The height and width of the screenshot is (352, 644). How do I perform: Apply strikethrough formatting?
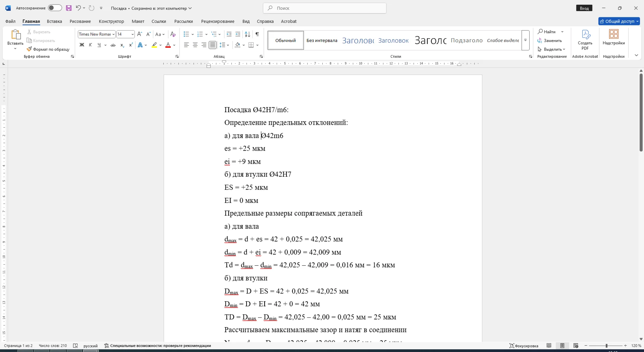coord(113,45)
